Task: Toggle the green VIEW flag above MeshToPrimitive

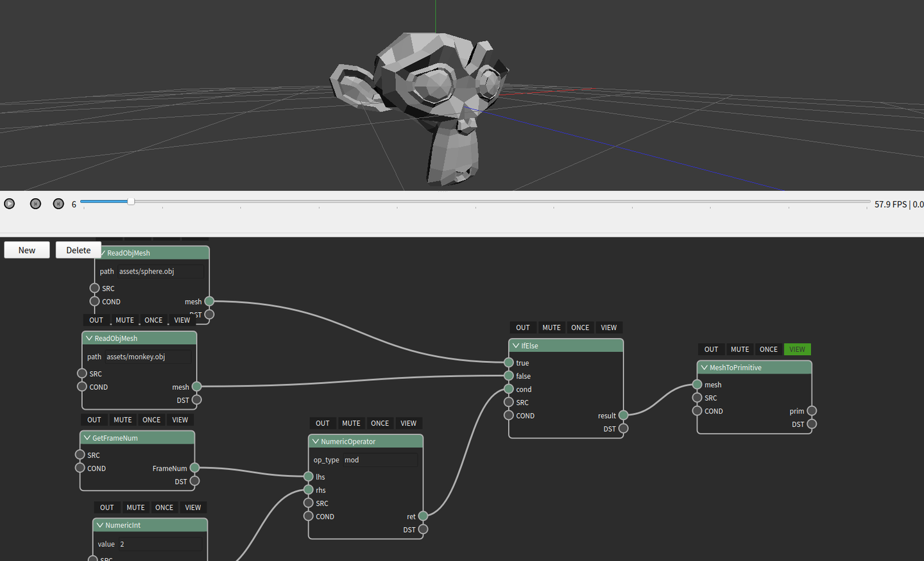Action: pyautogui.click(x=797, y=349)
